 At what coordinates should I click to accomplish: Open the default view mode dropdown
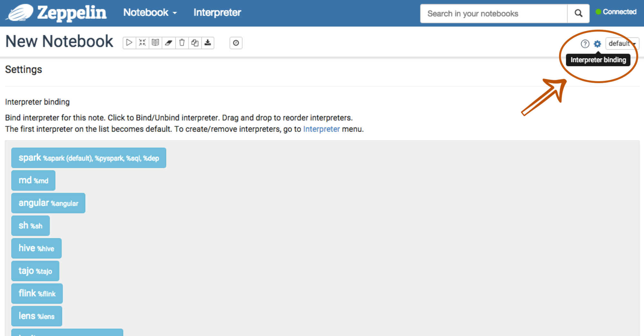coord(622,43)
